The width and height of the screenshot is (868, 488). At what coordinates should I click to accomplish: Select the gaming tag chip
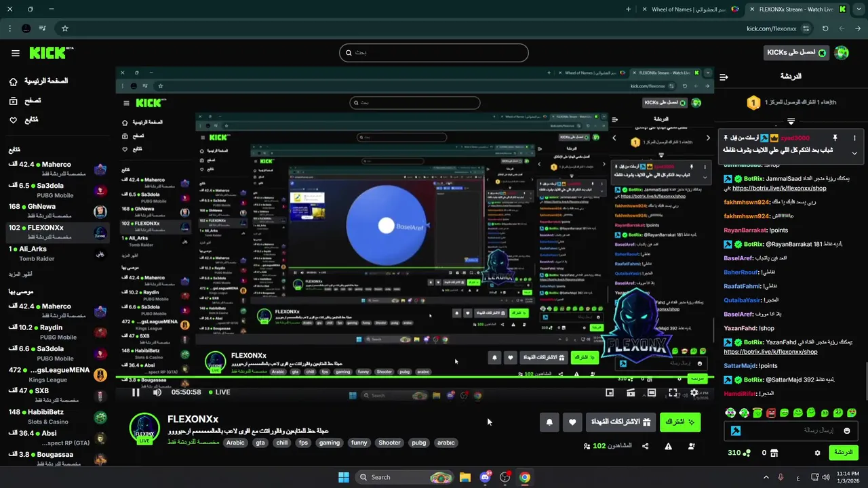(330, 443)
